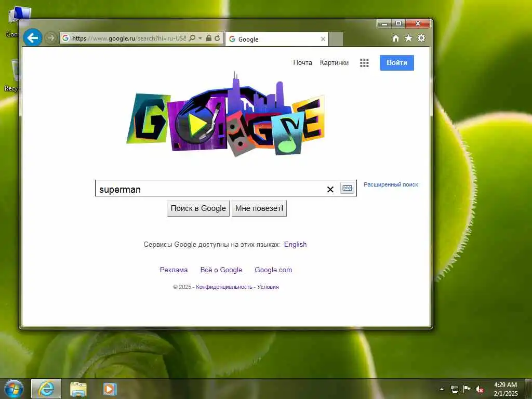Image resolution: width=532 pixels, height=399 pixels.
Task: Click the Почта link
Action: coord(302,62)
